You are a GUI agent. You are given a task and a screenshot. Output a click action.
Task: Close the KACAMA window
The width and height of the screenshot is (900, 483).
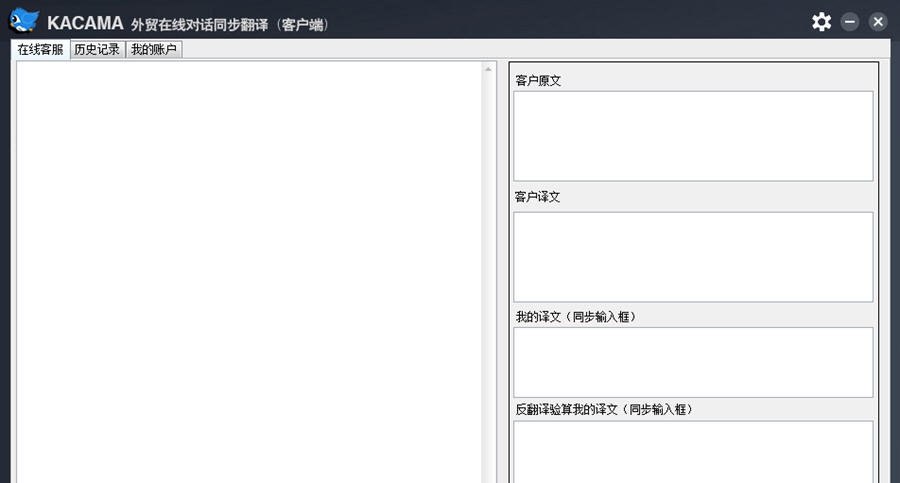coord(878,22)
